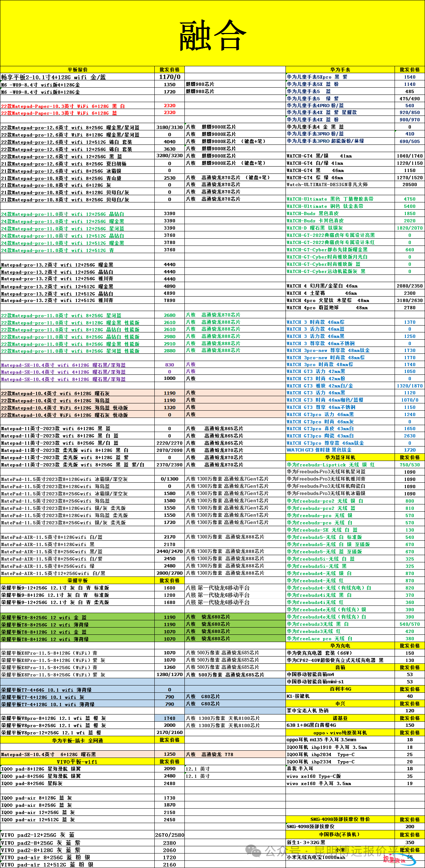
Task: Select price 7890 for Matepad-pro-13.2 雅川青
Action: pyautogui.click(x=170, y=301)
